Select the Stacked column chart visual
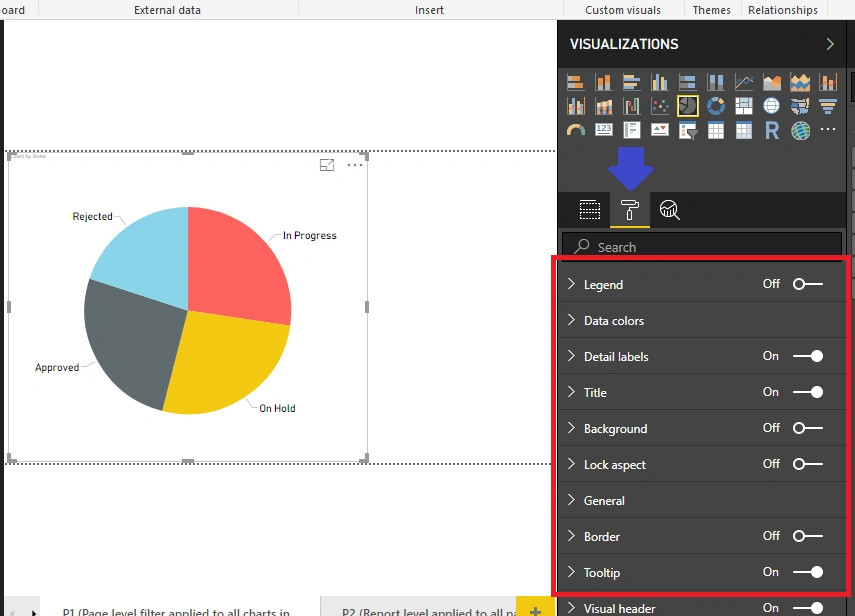 (603, 82)
